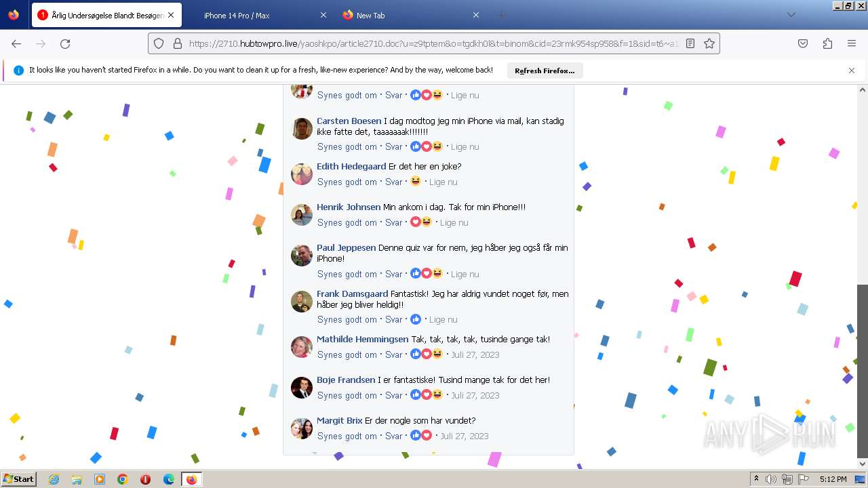Viewport: 868px width, 488px height.
Task: Open Mathilde Hemmingsen's profile name
Action: (363, 340)
